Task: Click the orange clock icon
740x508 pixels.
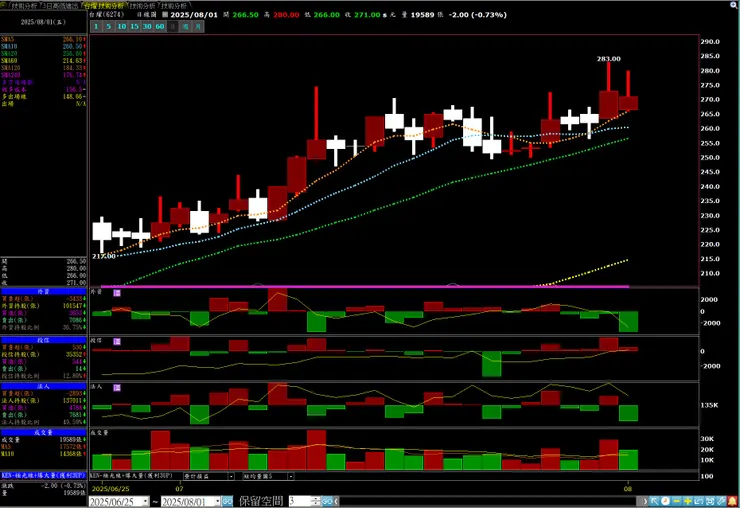Action: [x=665, y=501]
